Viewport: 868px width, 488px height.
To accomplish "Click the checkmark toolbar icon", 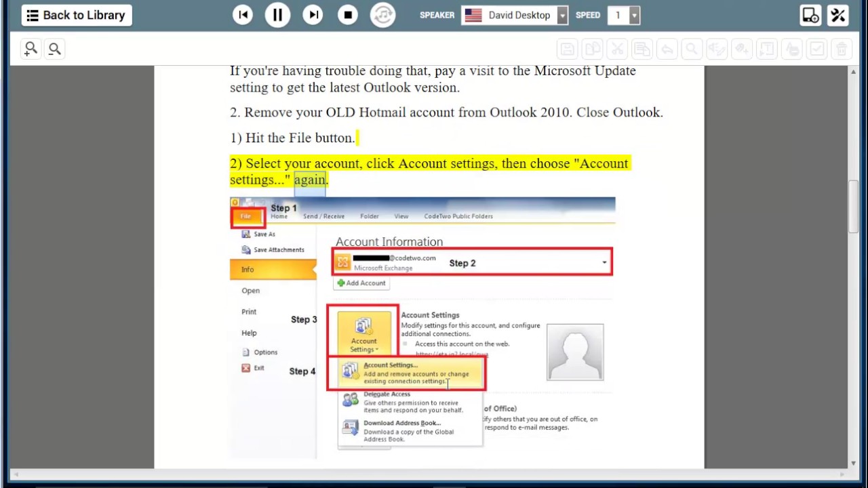I will [816, 49].
